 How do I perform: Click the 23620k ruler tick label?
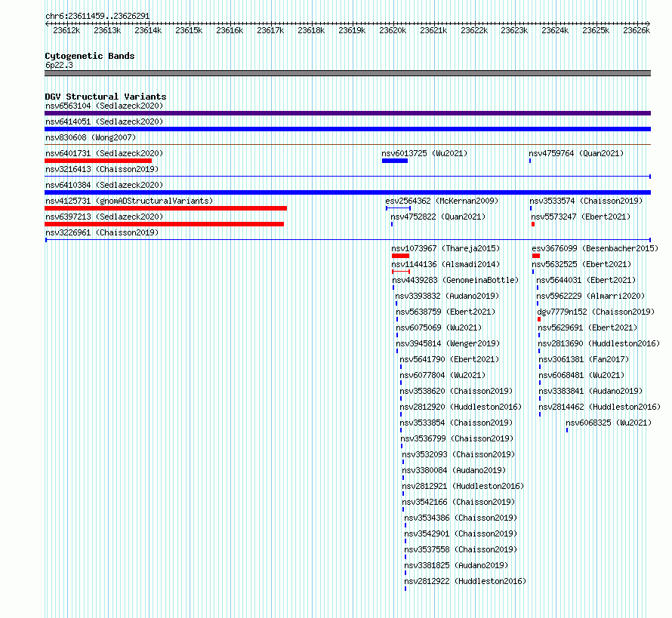coord(393,30)
